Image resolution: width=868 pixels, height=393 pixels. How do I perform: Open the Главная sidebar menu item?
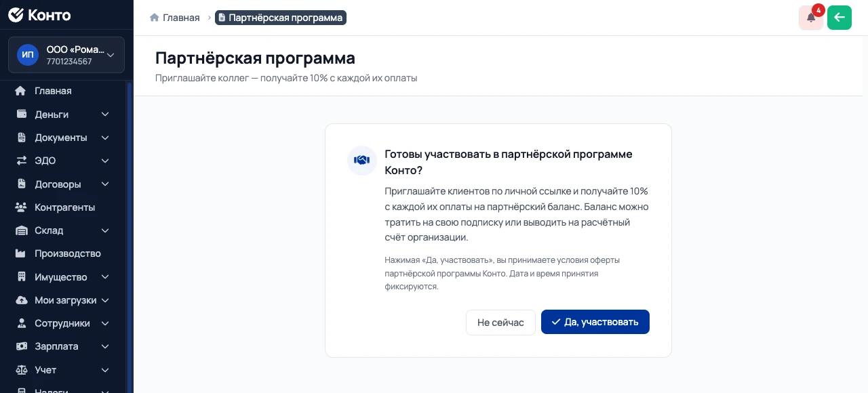pos(62,91)
